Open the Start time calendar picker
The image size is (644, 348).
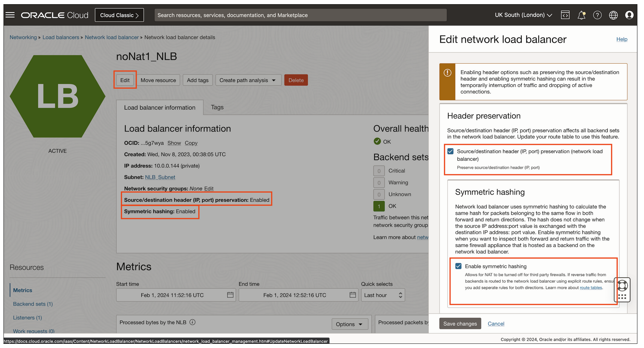pyautogui.click(x=230, y=295)
